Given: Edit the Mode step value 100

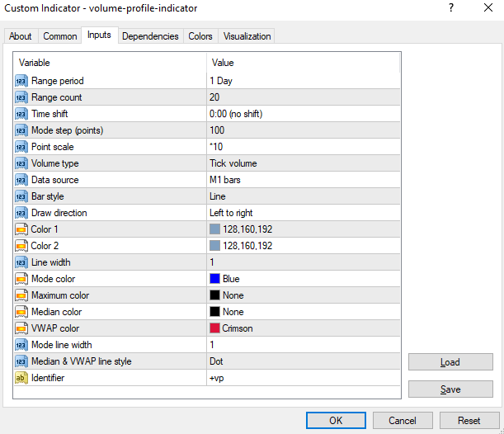Looking at the screenshot, I should 304,130.
